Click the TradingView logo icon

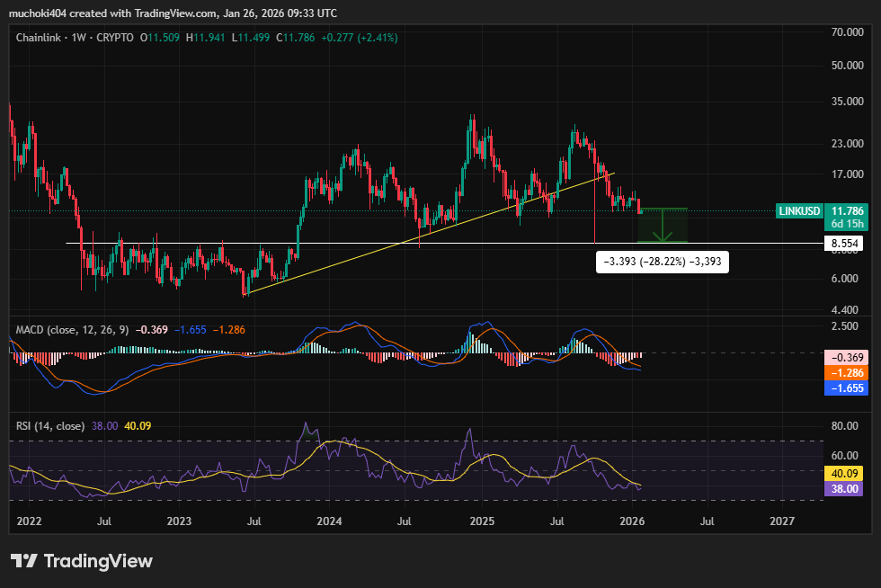point(24,561)
